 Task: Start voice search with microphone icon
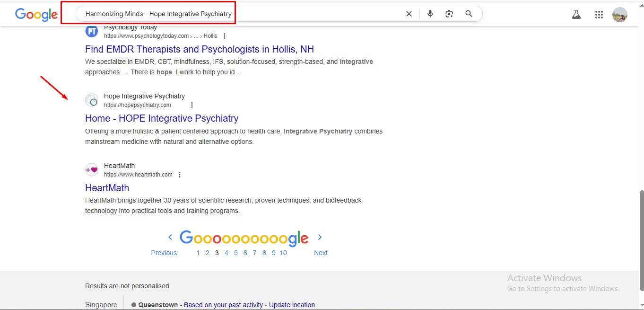[430, 14]
